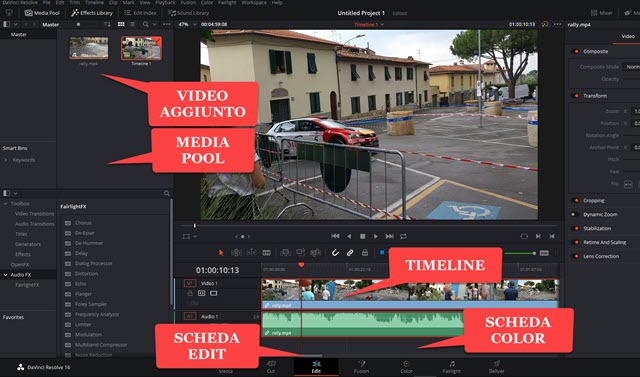Open the Sound Library panel
640x377 pixels.
pos(188,13)
